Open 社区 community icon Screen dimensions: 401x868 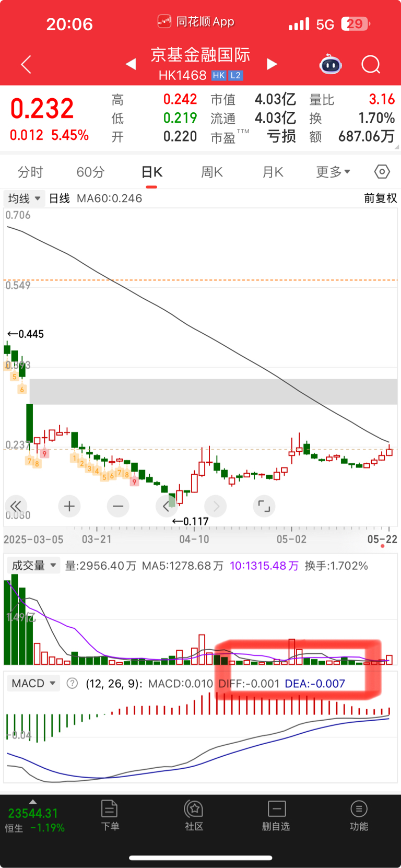[194, 809]
